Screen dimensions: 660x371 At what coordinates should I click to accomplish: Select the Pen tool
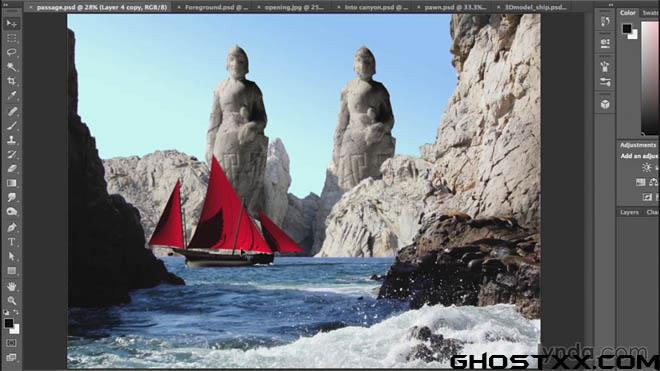(x=12, y=227)
